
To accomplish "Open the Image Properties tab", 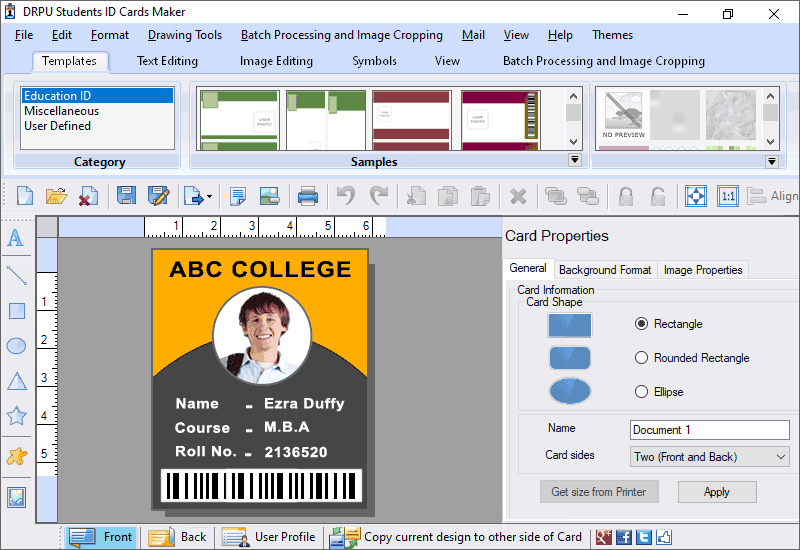I will tap(703, 270).
